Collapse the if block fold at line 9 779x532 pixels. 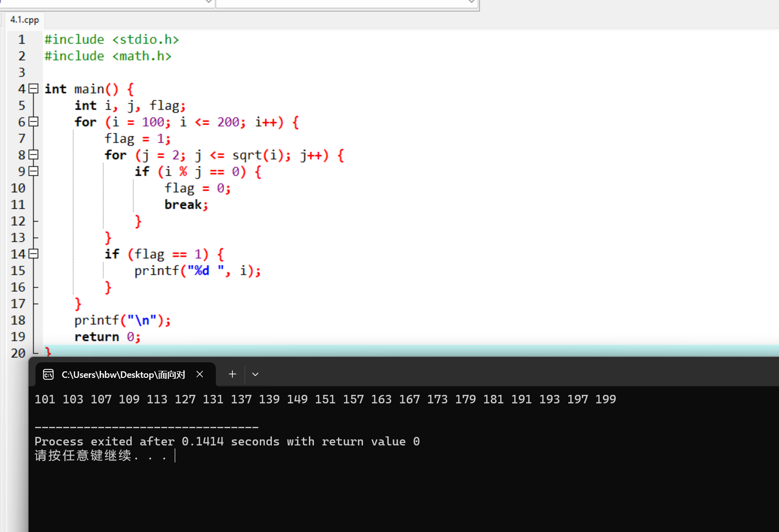34,171
